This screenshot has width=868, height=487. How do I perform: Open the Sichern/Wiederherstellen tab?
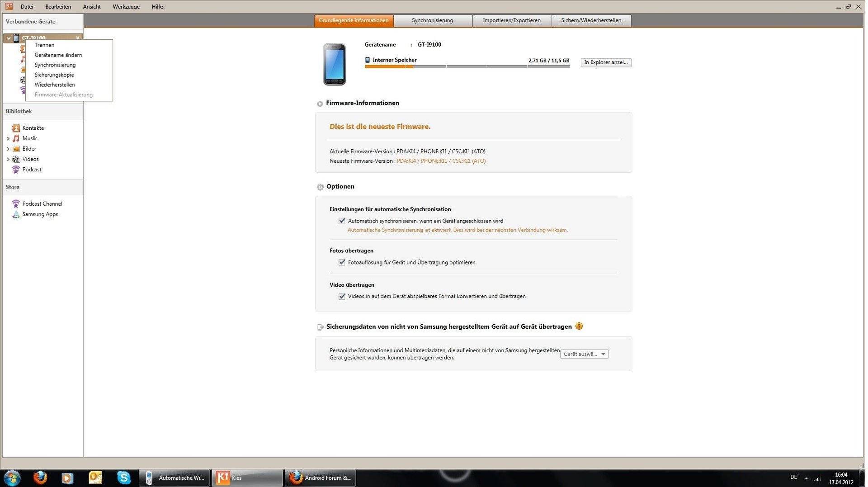[x=591, y=20]
